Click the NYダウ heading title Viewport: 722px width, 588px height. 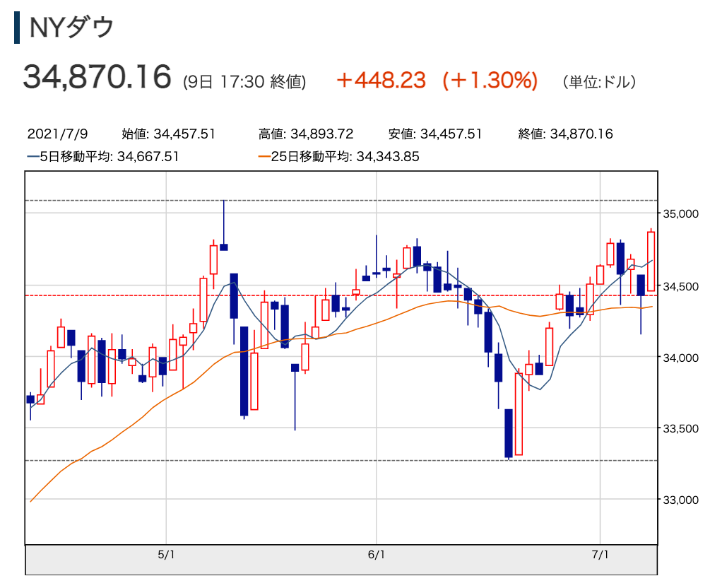point(71,27)
